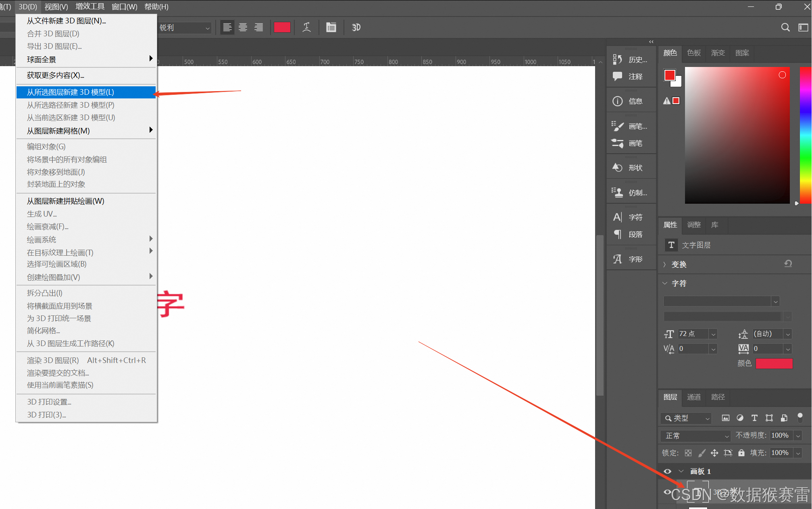The height and width of the screenshot is (509, 812).
Task: Toggle the character and paragraph panels
Action: (331, 27)
